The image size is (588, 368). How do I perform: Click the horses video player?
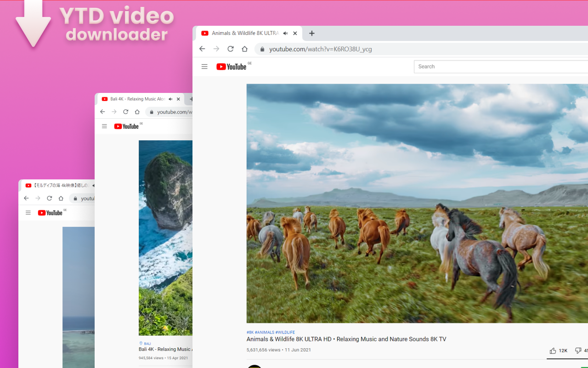[417, 203]
